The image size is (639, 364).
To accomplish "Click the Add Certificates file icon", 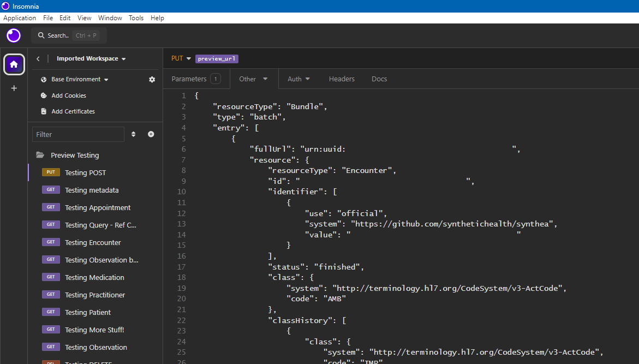I will 44,111.
